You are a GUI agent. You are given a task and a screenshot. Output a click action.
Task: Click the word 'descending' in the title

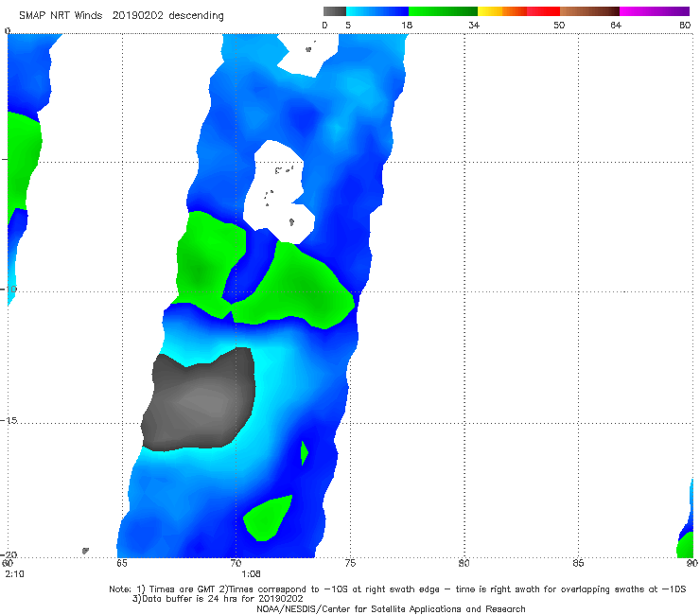click(x=196, y=16)
